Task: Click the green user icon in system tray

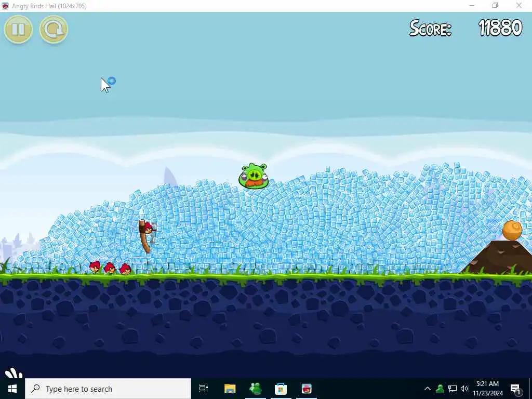Action: click(440, 389)
